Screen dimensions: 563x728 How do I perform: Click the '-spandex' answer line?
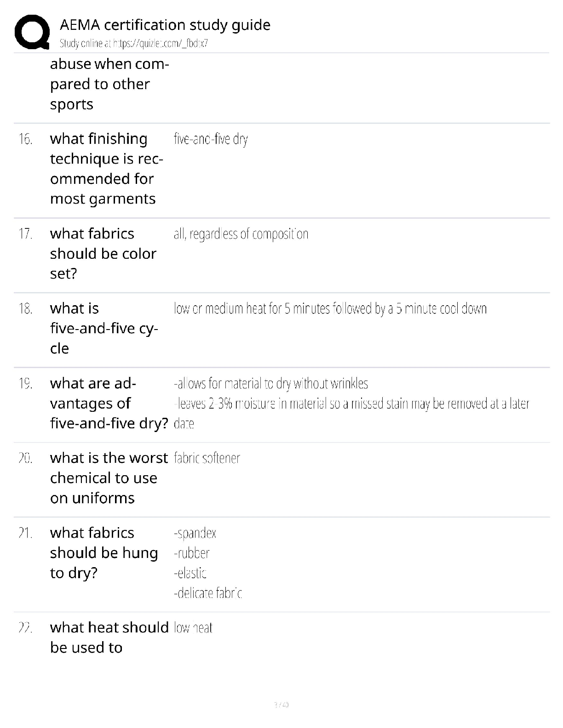coord(195,533)
